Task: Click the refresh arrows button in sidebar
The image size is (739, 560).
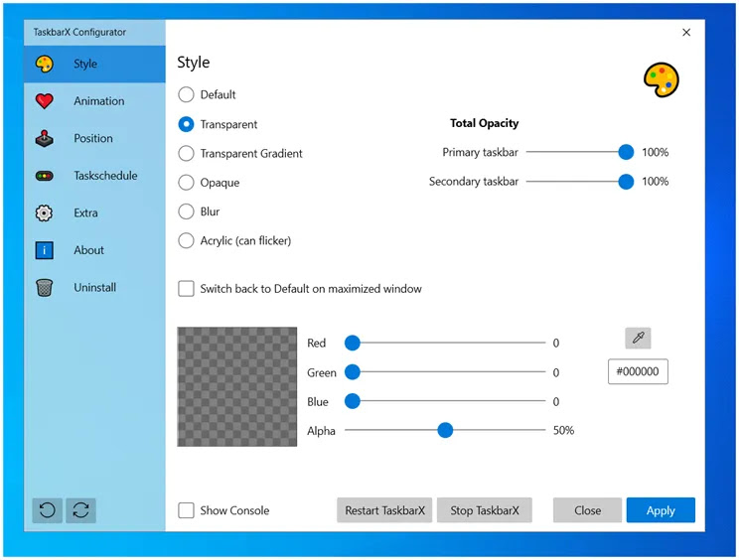Action: (x=81, y=510)
